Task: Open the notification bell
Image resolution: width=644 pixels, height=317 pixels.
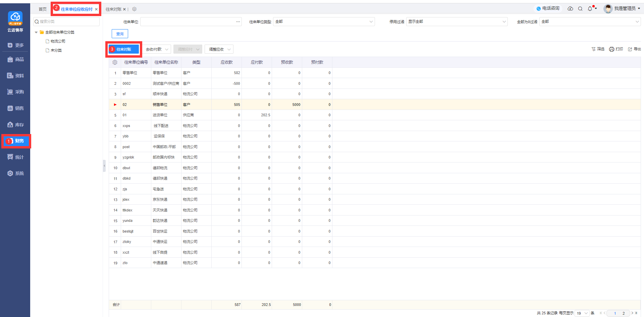Action: pyautogui.click(x=590, y=9)
